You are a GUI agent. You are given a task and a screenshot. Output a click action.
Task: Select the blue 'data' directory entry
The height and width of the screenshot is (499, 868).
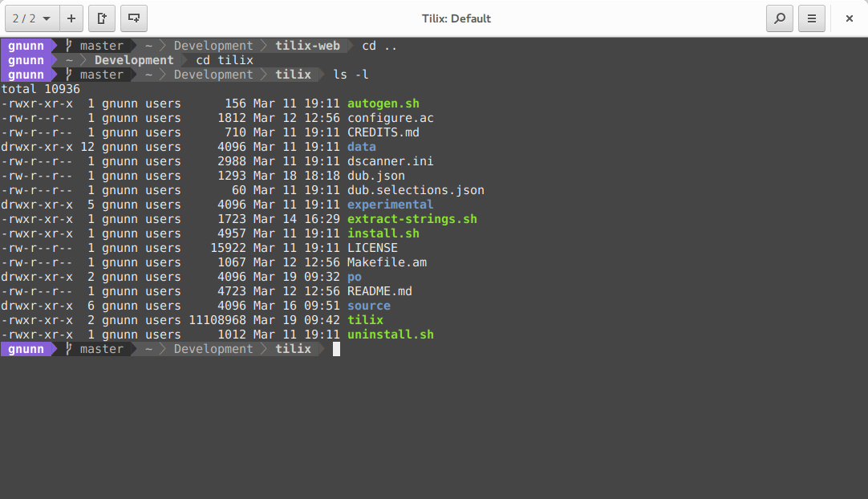click(x=361, y=147)
